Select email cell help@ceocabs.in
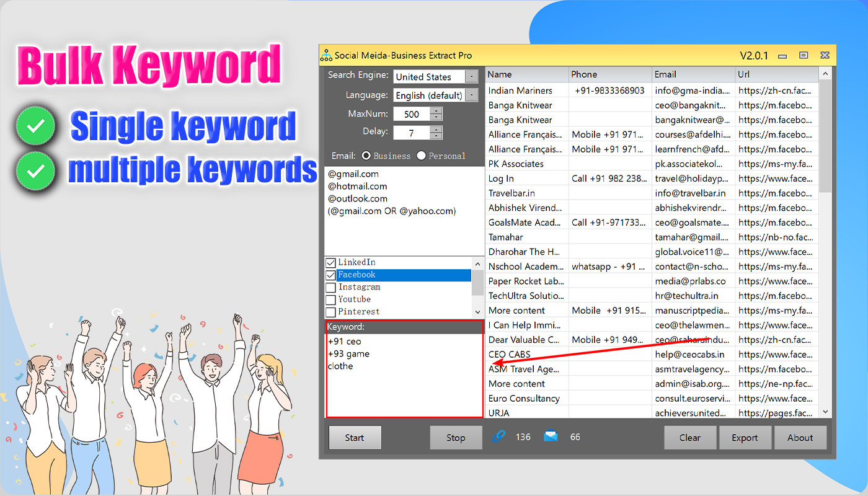This screenshot has width=868, height=496. [x=693, y=355]
